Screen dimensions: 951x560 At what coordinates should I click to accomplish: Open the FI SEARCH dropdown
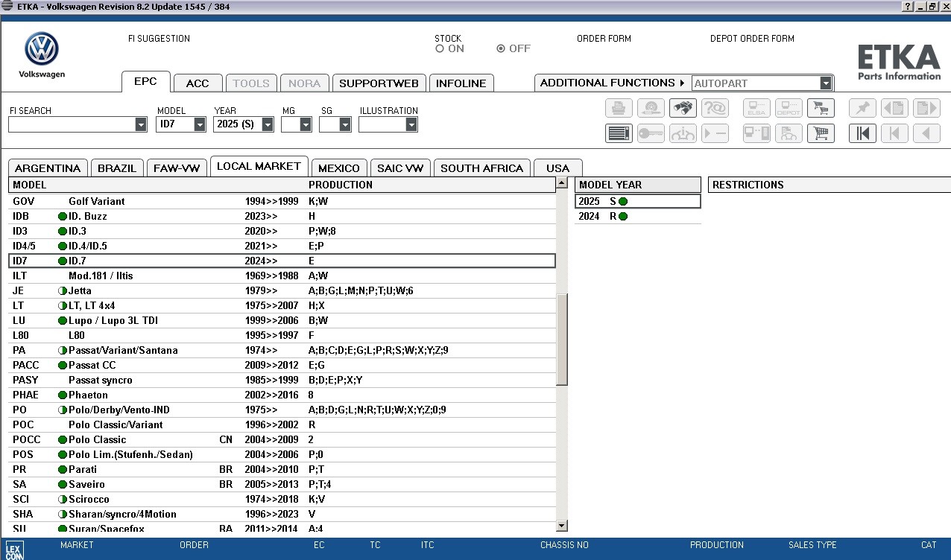(141, 124)
